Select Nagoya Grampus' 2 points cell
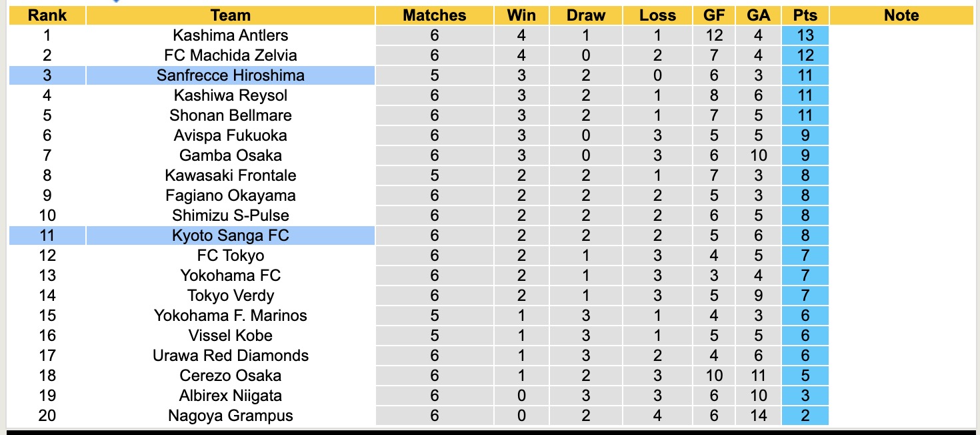This screenshot has height=435, width=980. coord(805,416)
